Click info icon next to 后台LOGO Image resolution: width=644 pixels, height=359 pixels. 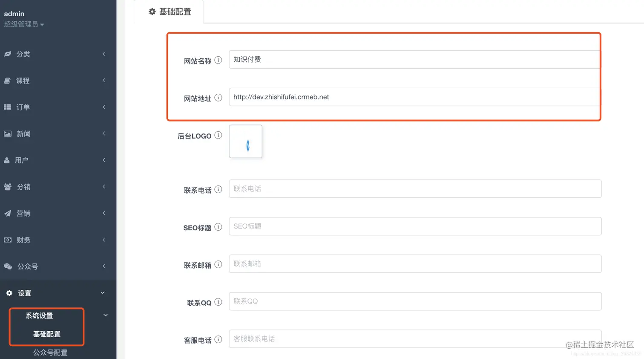[218, 135]
